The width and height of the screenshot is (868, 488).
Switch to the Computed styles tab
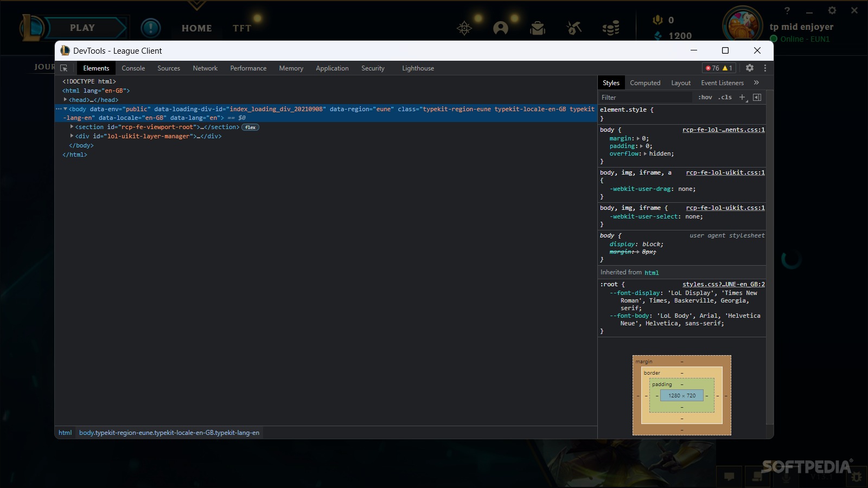(x=645, y=83)
